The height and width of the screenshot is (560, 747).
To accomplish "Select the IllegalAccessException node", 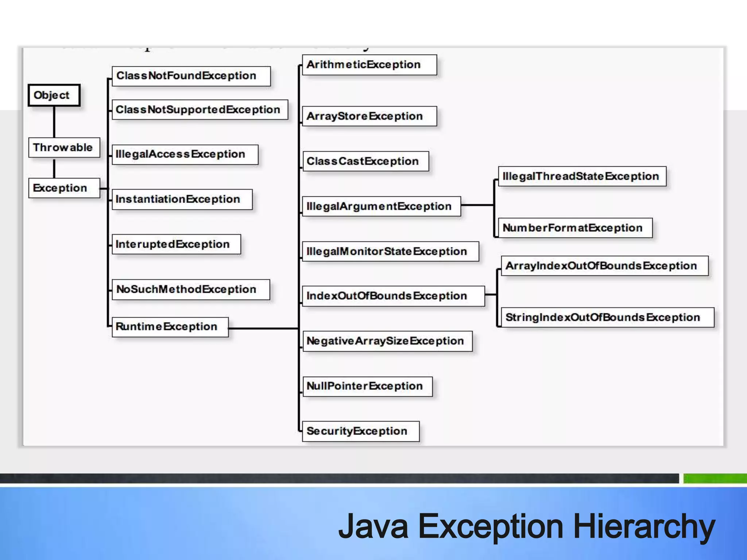I will pyautogui.click(x=185, y=155).
